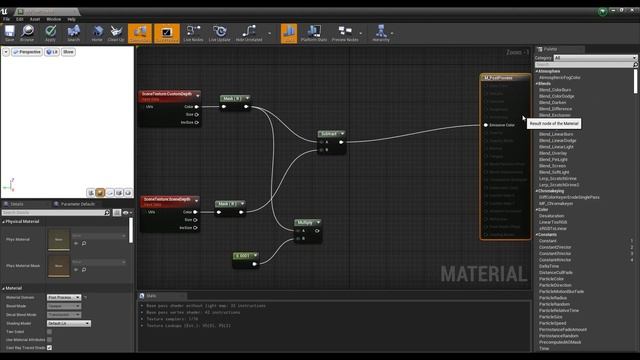The image size is (640, 360).
Task: Click the Phys Material thumbnail
Action: (59, 240)
